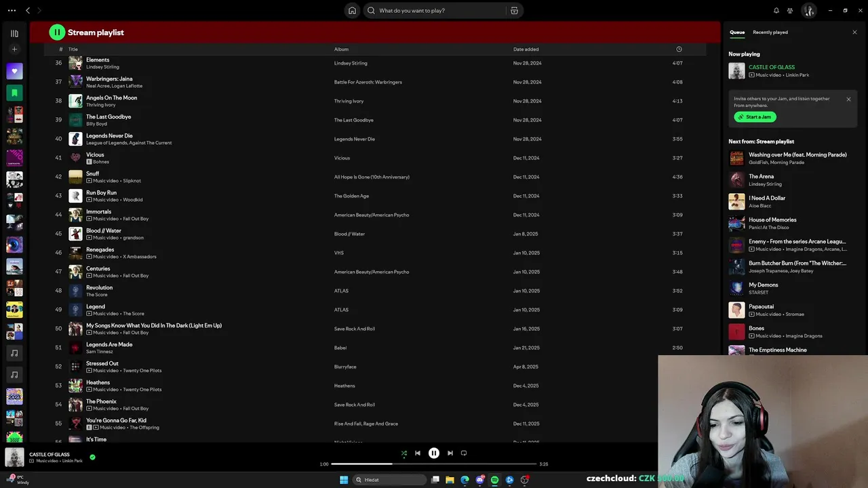Open album link Battle For Azeroth: Warbringers
Screen dimensions: 868x488
pos(368,82)
